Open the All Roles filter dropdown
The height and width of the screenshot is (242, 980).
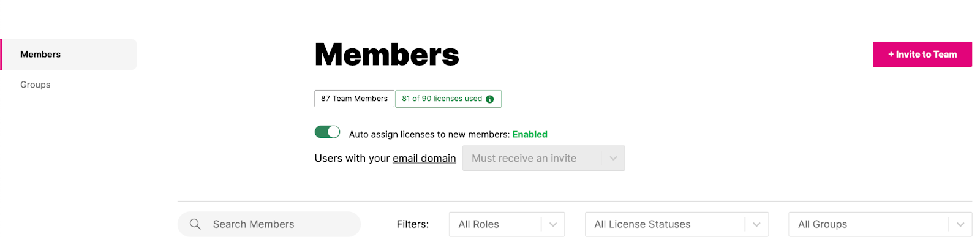pos(507,224)
